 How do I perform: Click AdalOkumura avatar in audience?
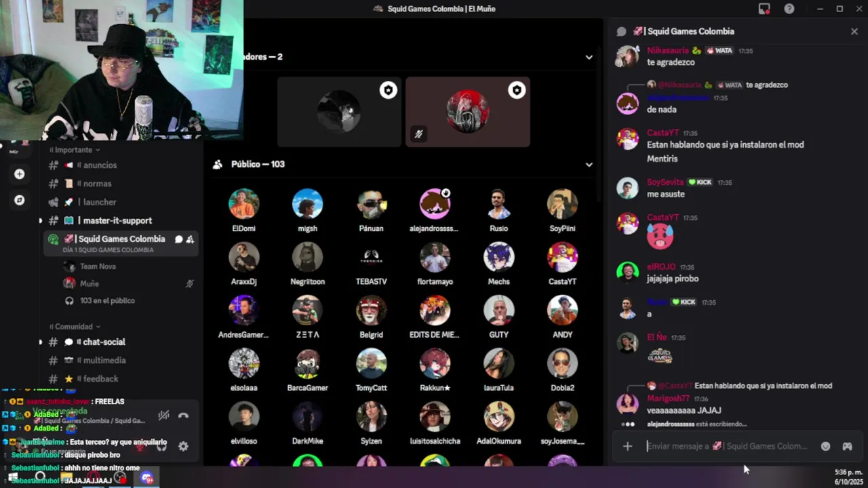(x=498, y=416)
